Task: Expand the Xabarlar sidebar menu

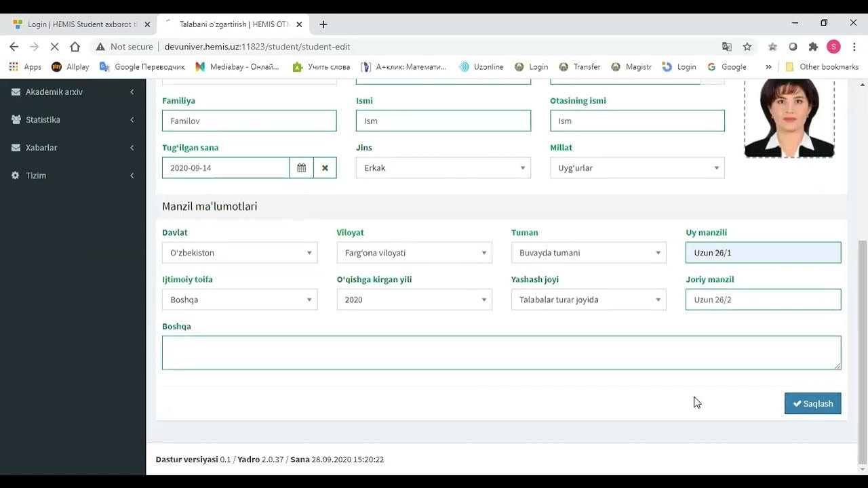Action: click(132, 147)
